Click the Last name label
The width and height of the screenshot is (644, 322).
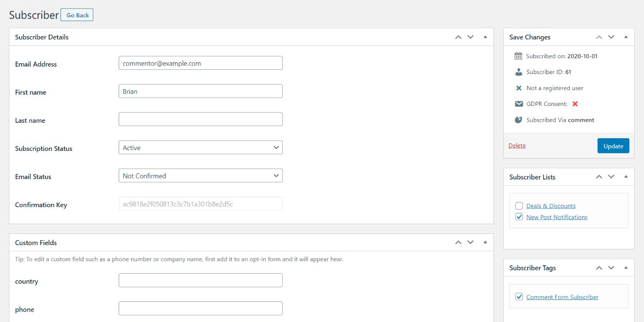tap(30, 120)
